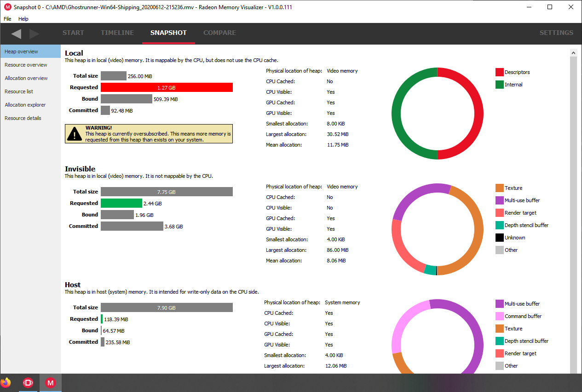Click the Invisible Largest allocation value 86.00 MiB

338,250
